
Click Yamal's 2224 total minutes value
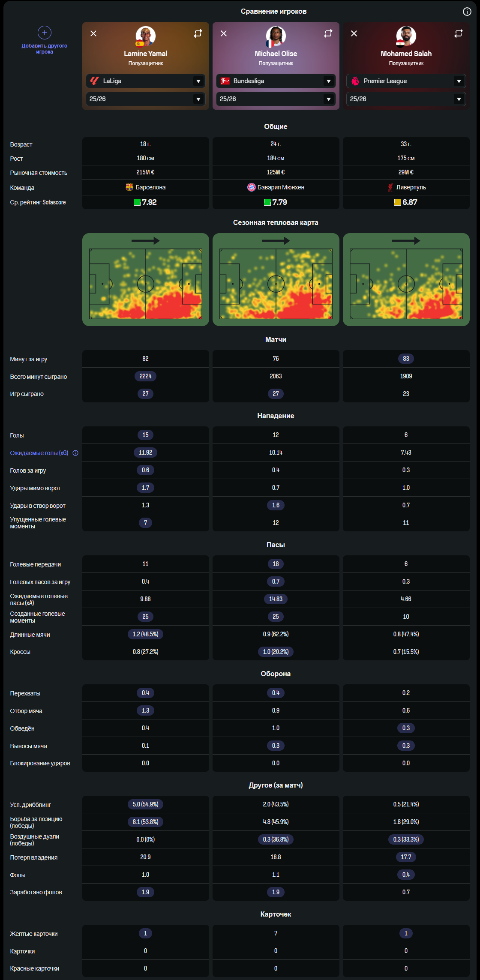pos(146,376)
